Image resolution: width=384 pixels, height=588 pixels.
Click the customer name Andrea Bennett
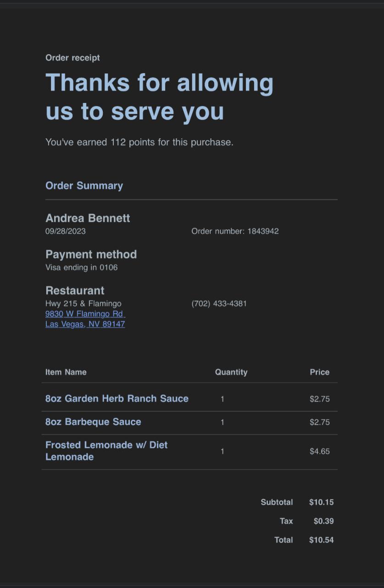(88, 218)
